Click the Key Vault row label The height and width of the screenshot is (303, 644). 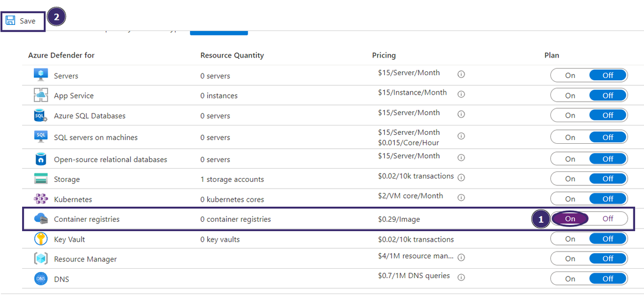pos(69,239)
